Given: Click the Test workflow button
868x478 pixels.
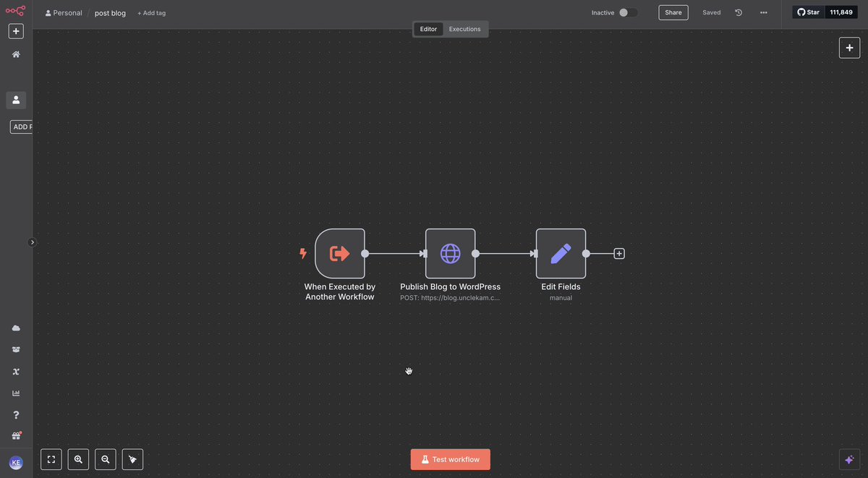Looking at the screenshot, I should (450, 458).
